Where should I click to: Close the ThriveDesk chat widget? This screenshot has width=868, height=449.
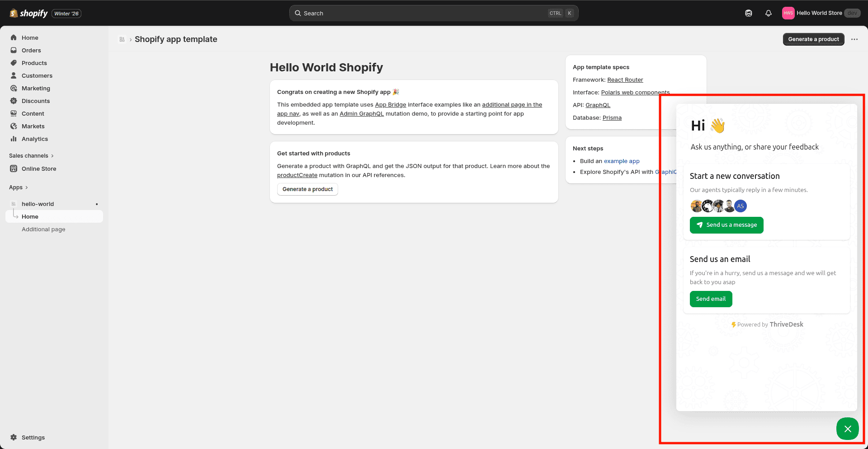[x=847, y=429]
